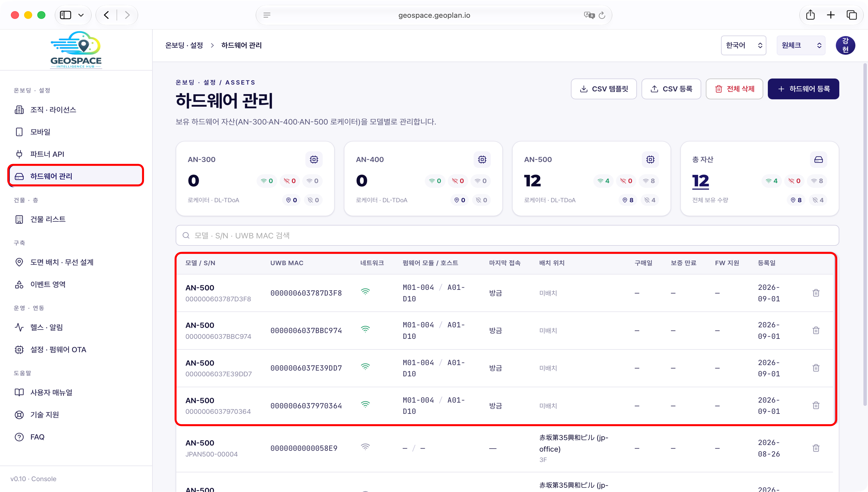This screenshot has width=868, height=492.
Task: Open 사용자 매뉴얼 in the sidebar
Action: point(76,392)
